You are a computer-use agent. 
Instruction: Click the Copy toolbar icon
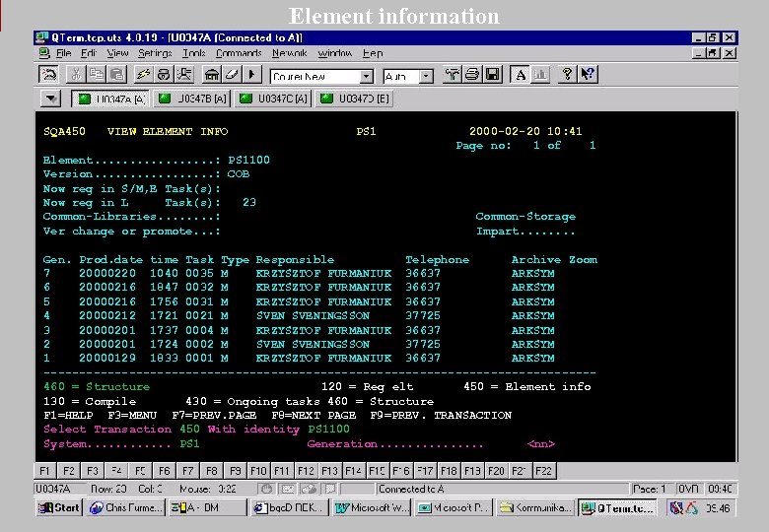[x=97, y=75]
